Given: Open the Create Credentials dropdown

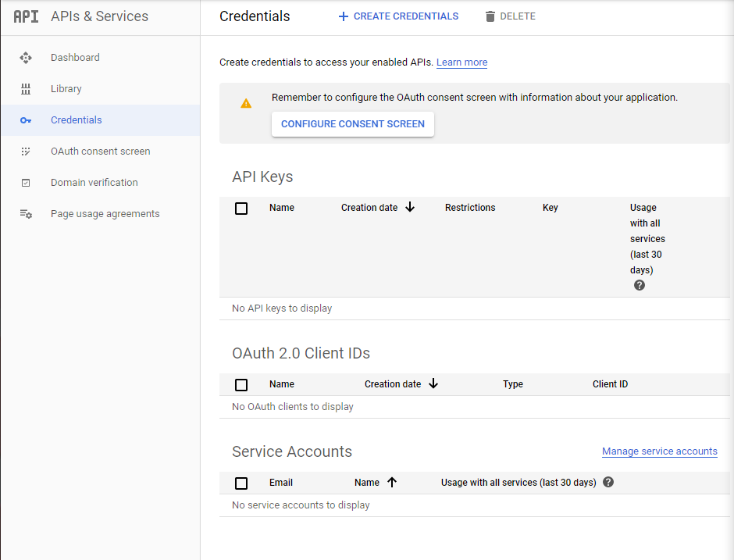Looking at the screenshot, I should pos(398,16).
